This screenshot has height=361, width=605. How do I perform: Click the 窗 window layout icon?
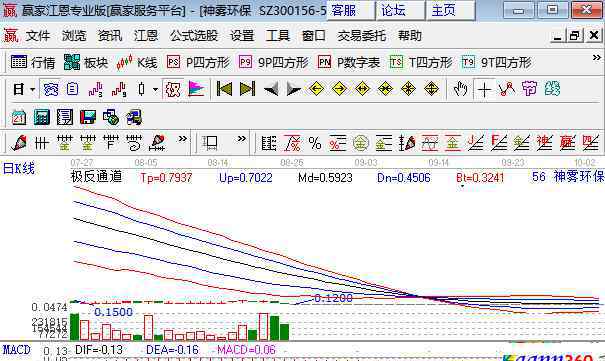click(x=51, y=89)
